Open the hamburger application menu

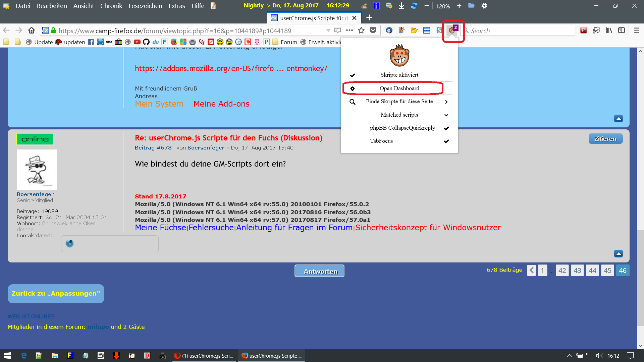[x=636, y=31]
